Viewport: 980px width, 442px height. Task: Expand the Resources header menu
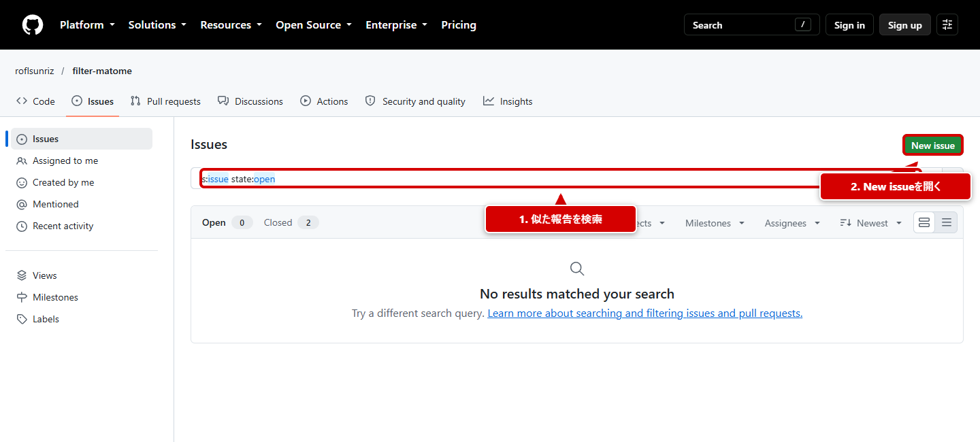click(231, 25)
